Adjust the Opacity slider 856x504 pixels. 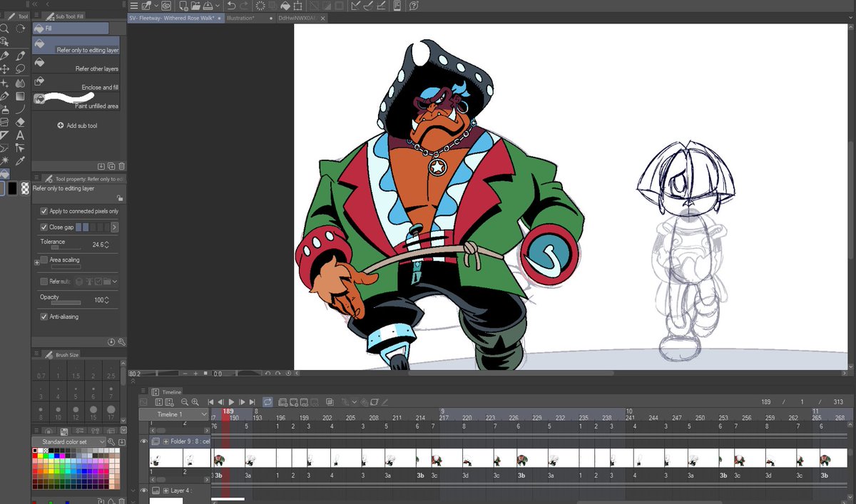66,302
